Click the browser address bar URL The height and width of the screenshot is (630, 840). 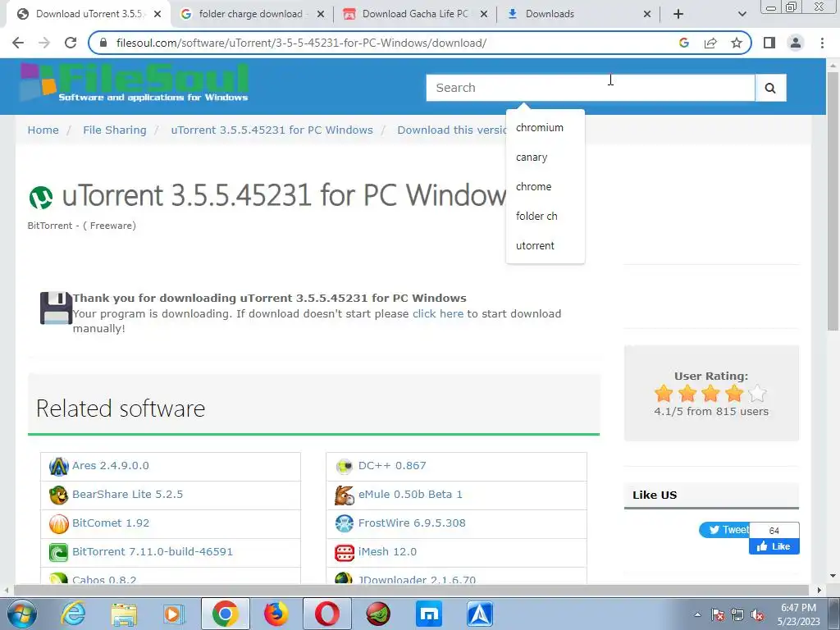pos(301,43)
